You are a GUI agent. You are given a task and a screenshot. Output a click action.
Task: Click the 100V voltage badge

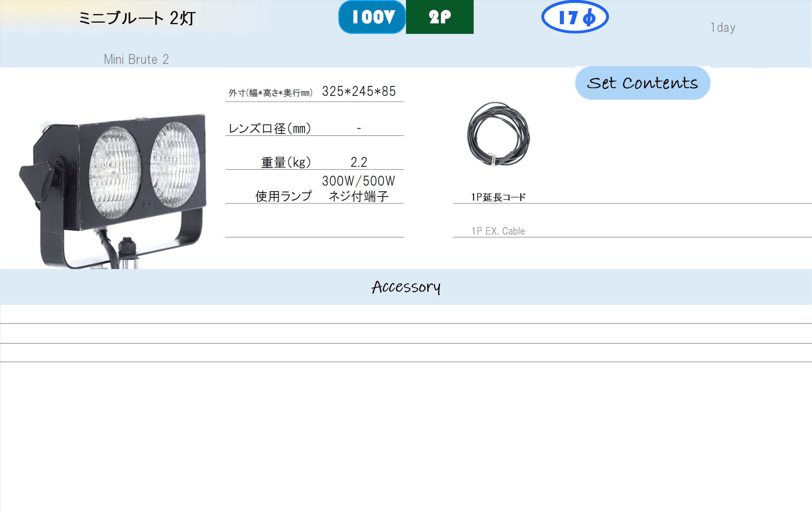(372, 17)
